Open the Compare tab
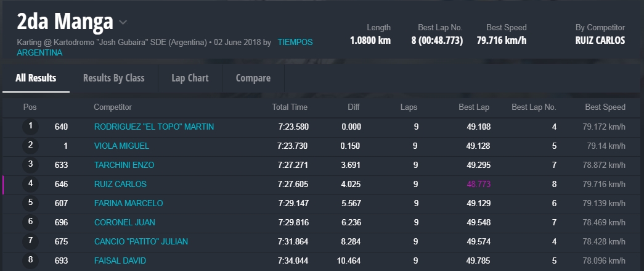 (x=253, y=78)
